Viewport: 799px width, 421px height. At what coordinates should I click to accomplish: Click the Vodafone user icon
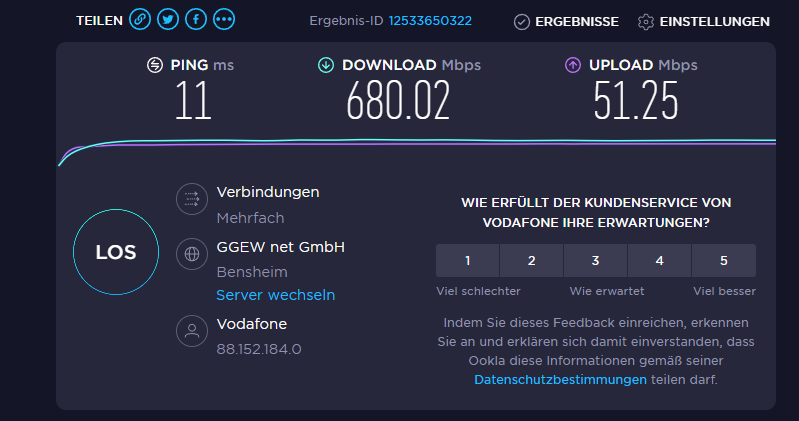click(x=189, y=330)
